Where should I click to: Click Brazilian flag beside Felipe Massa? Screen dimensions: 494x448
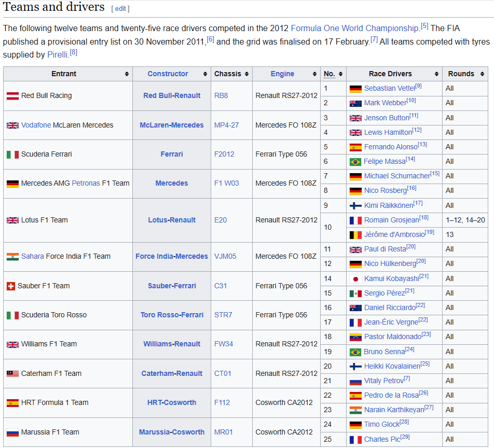click(355, 162)
